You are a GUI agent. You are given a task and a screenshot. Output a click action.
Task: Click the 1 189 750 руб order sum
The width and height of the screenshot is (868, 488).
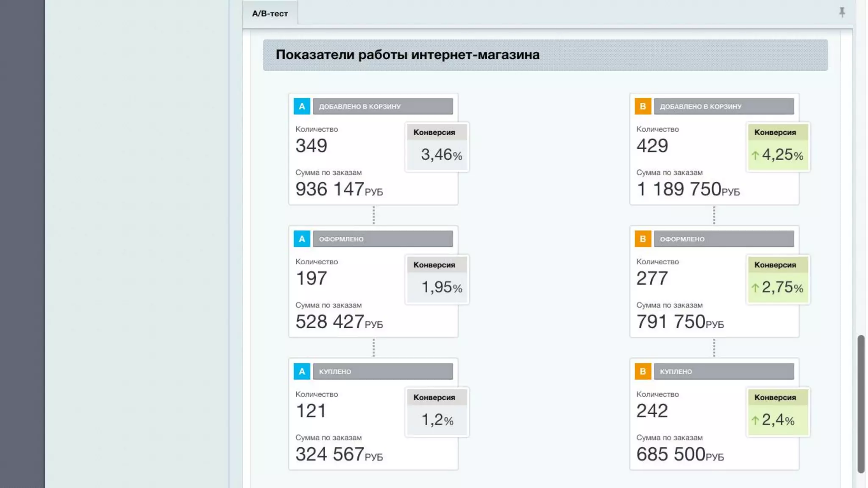[x=687, y=189]
